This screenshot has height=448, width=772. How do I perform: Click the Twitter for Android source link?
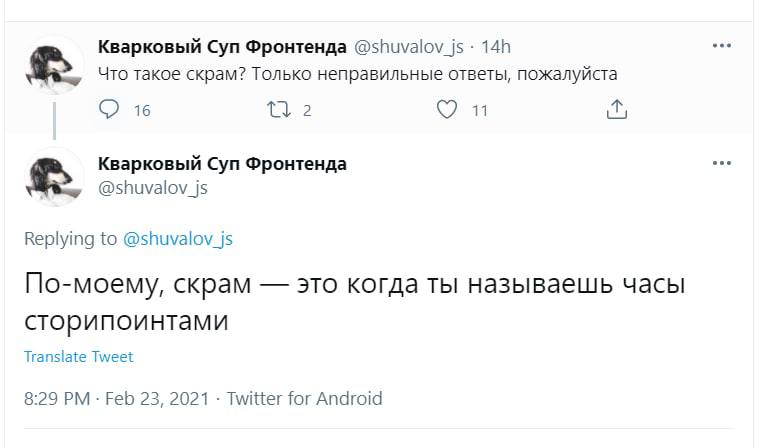point(304,398)
